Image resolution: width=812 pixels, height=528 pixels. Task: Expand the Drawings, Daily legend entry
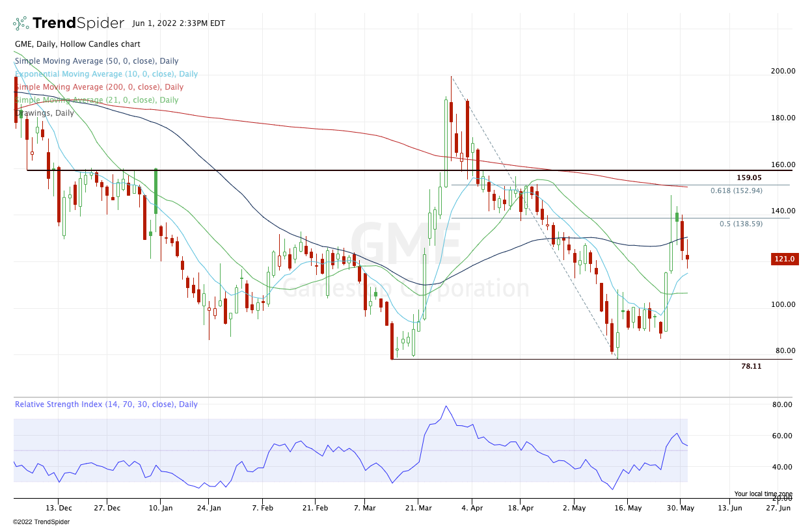[44, 113]
